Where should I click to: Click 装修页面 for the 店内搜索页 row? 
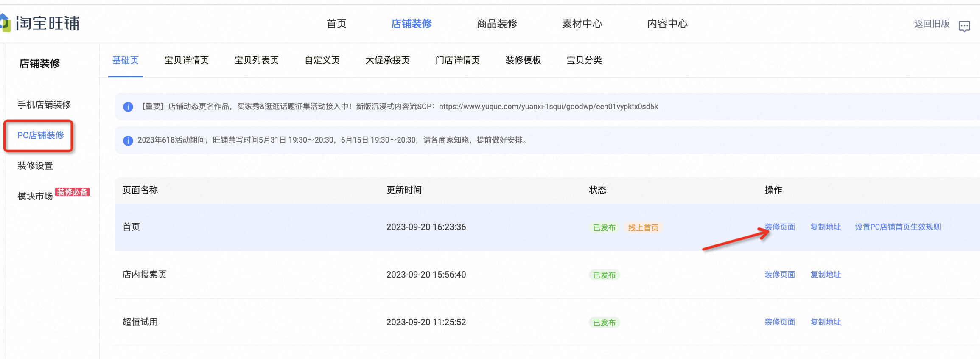(x=780, y=275)
